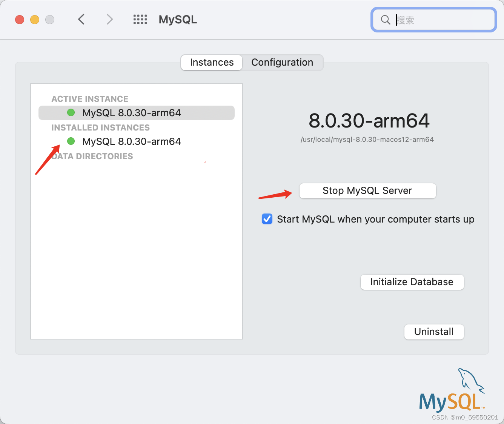This screenshot has width=504, height=424.
Task: Select the Instances tab
Action: click(211, 62)
